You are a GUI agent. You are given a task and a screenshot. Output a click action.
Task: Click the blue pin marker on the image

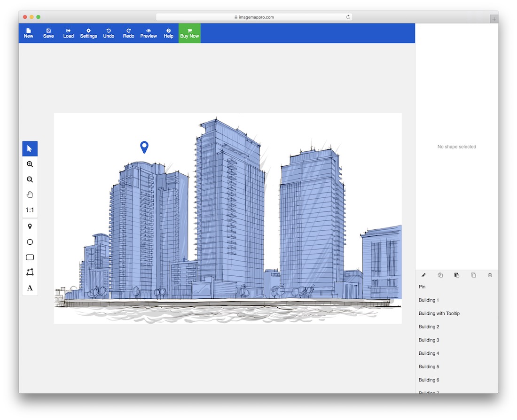(x=144, y=147)
